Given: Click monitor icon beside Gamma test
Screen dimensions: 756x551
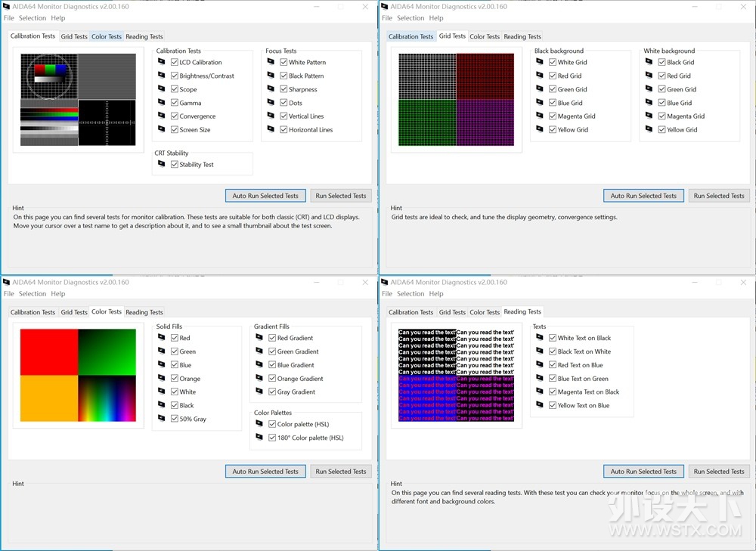Looking at the screenshot, I should coord(162,102).
